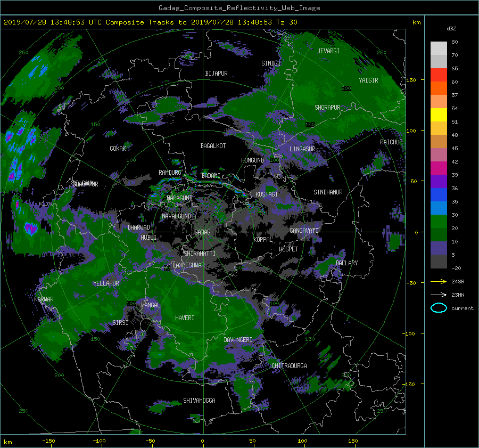Viewport: 479px width, 448px height.
Task: Click the Gadag_Composite_Reflectivity_Web_Image title
Action: click(239, 8)
